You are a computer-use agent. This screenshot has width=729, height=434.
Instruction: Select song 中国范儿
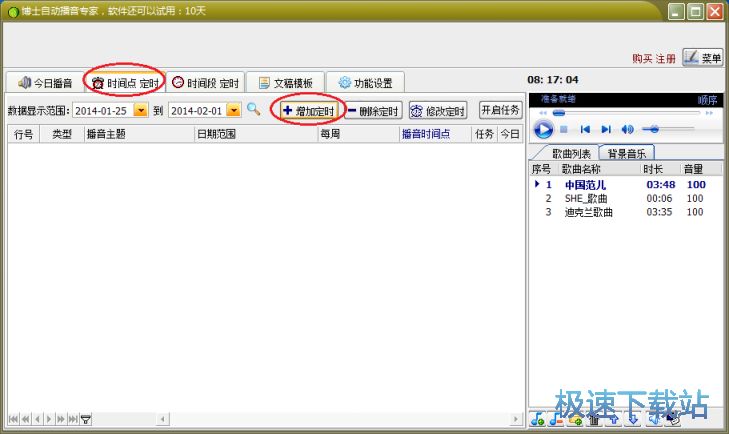pyautogui.click(x=585, y=185)
